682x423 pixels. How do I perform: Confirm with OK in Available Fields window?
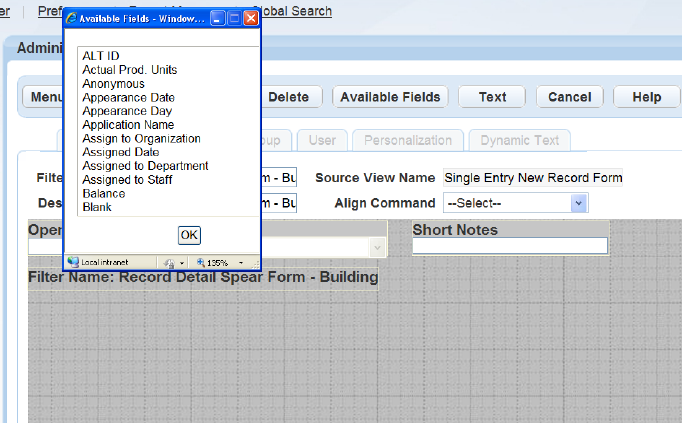point(189,235)
